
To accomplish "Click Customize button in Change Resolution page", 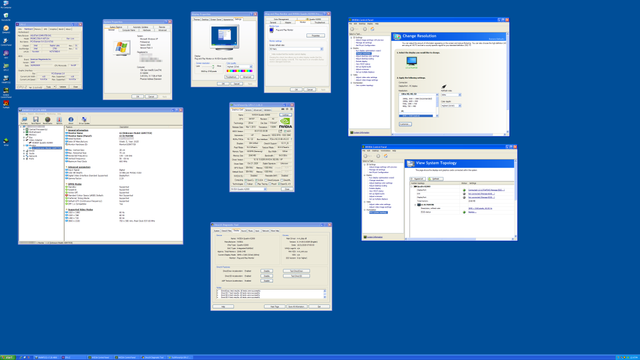I will [405, 124].
